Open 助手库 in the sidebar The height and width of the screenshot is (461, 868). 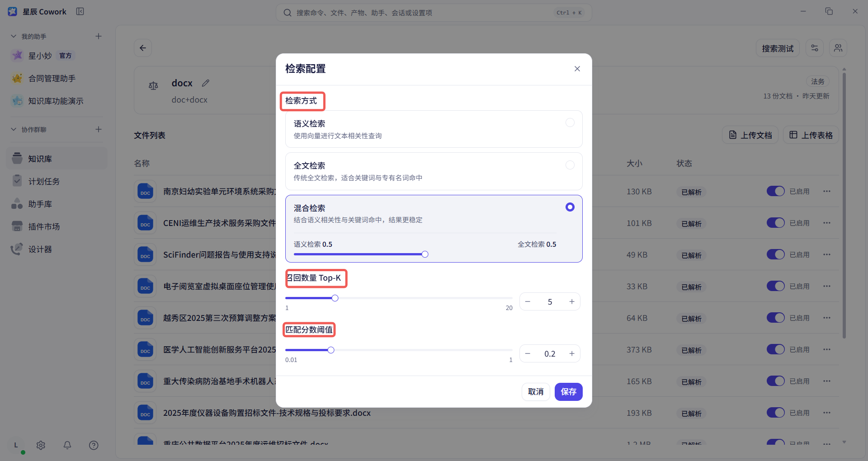click(x=57, y=204)
